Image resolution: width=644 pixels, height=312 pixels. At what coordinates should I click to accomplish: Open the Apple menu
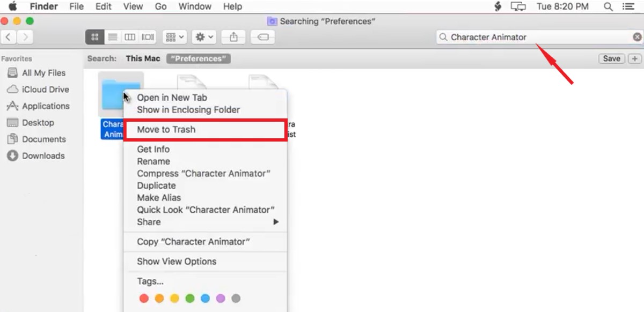pos(12,6)
